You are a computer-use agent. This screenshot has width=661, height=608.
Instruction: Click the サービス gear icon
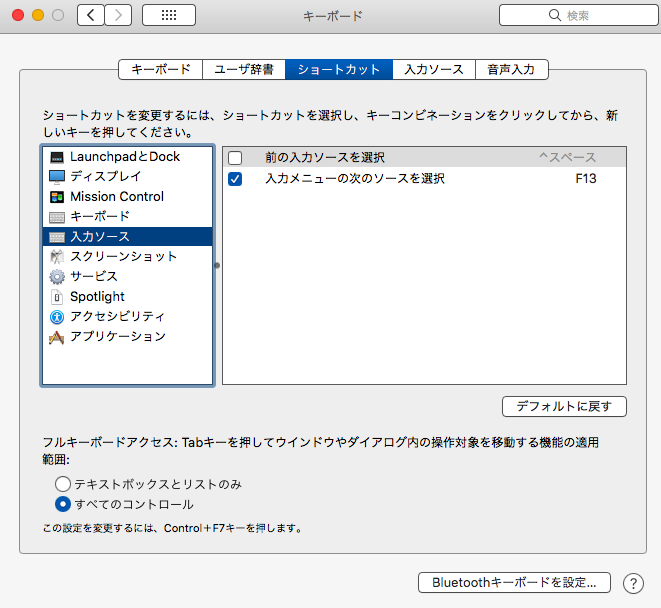point(57,277)
